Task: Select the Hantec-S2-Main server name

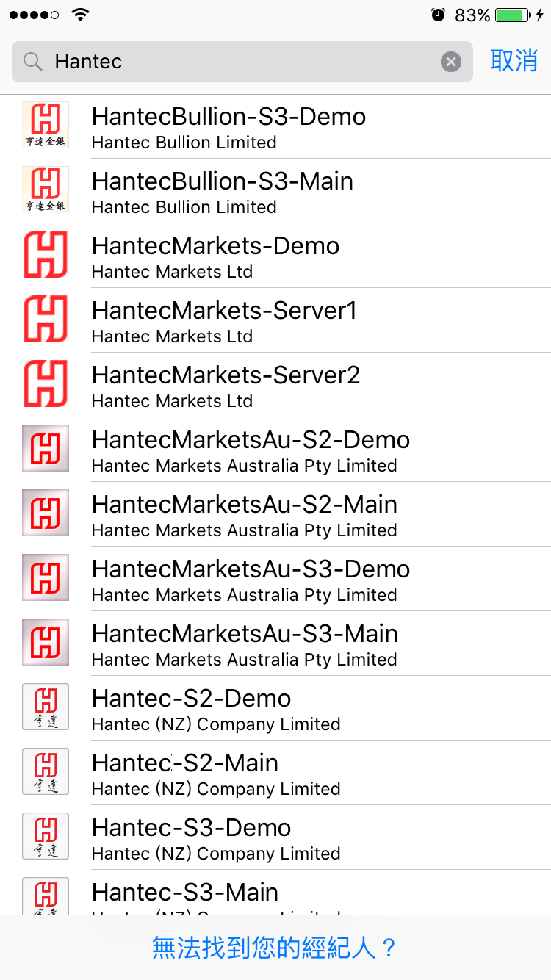Action: coord(185,763)
